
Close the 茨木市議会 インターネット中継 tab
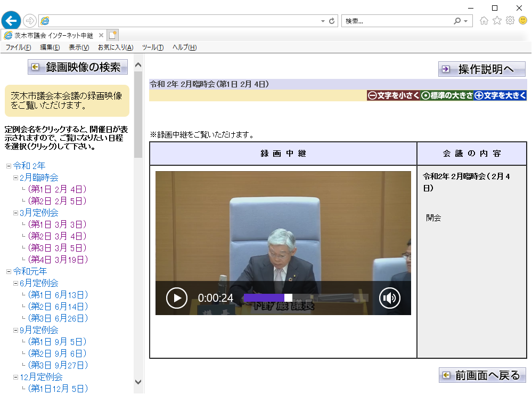pos(101,35)
